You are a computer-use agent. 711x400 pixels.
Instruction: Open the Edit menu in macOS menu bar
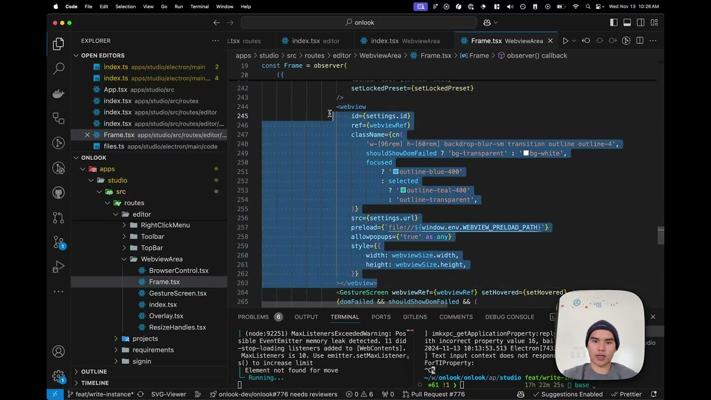coord(104,6)
